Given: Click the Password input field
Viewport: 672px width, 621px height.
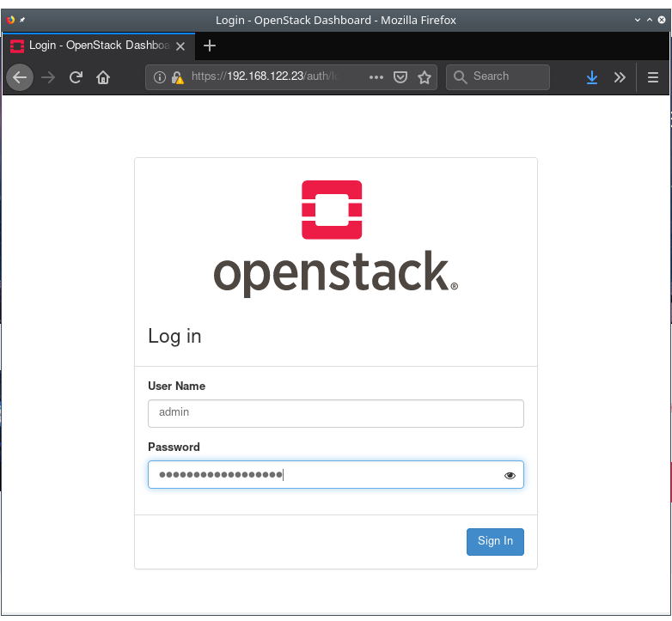Looking at the screenshot, I should (x=336, y=474).
